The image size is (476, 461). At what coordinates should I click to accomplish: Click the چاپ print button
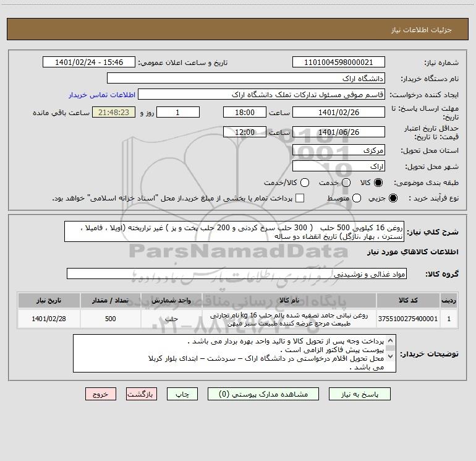[182, 394]
